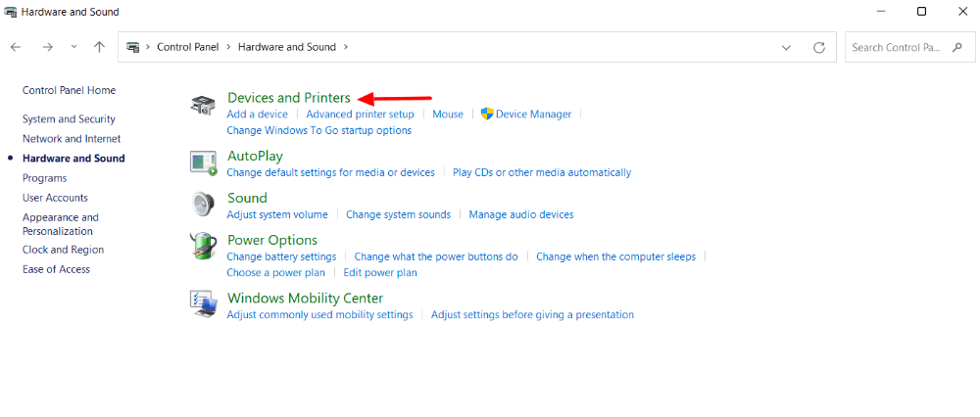980x417 pixels.
Task: Click the Control Panel icon in address bar
Action: pyautogui.click(x=132, y=47)
